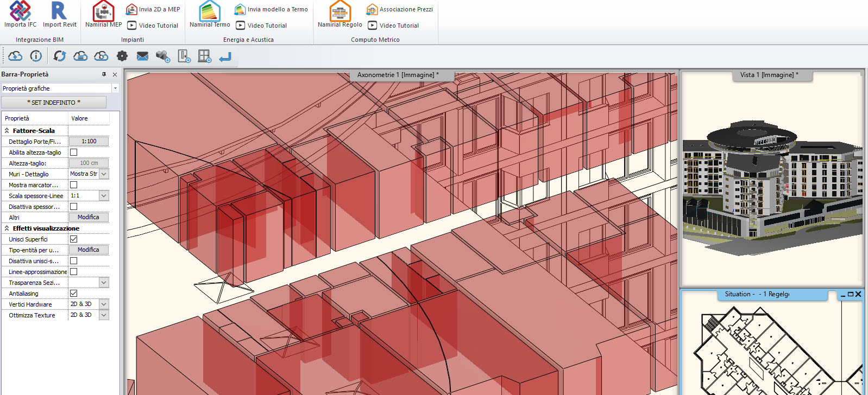The height and width of the screenshot is (395, 868).
Task: Click the Dettaglio Porte 1:100 value field
Action: pos(89,142)
